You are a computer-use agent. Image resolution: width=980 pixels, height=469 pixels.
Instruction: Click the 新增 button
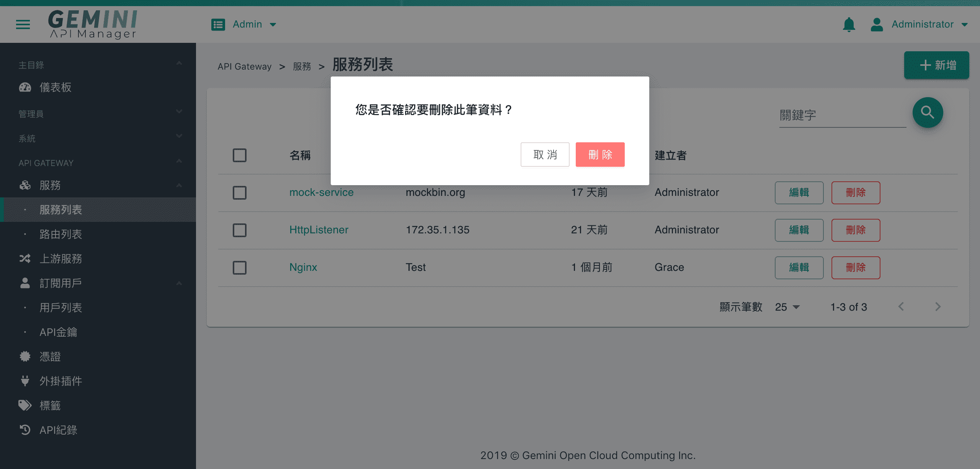(937, 65)
